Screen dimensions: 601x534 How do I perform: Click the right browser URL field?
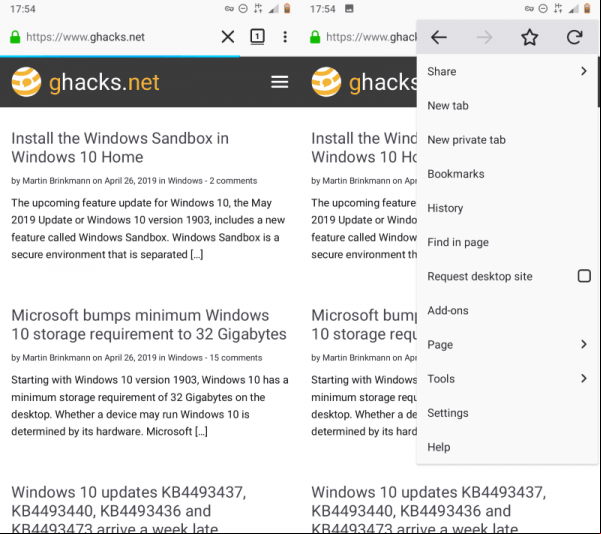[x=371, y=37]
